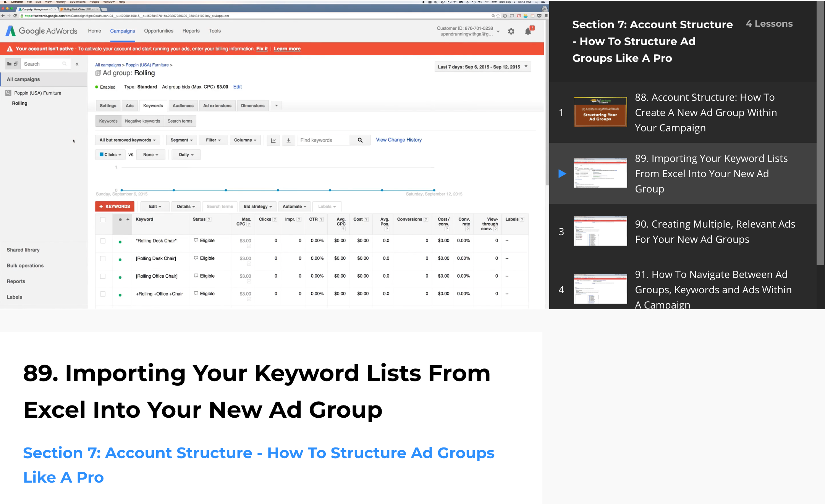Open the Bid strategy dropdown
The height and width of the screenshot is (504, 825).
tap(258, 207)
